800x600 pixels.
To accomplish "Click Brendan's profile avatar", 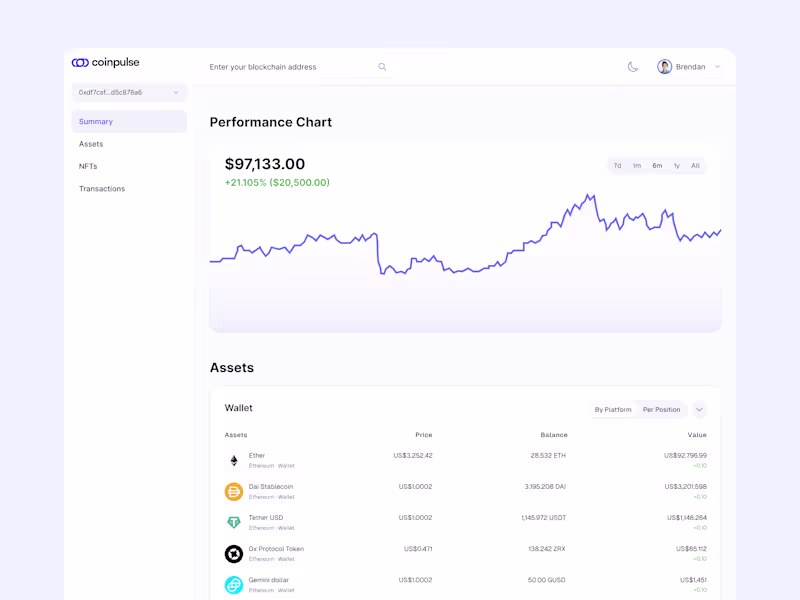I will [x=664, y=67].
